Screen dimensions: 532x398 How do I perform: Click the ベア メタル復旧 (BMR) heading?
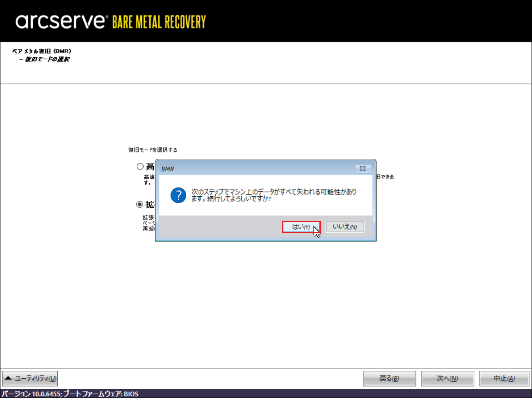(x=42, y=51)
